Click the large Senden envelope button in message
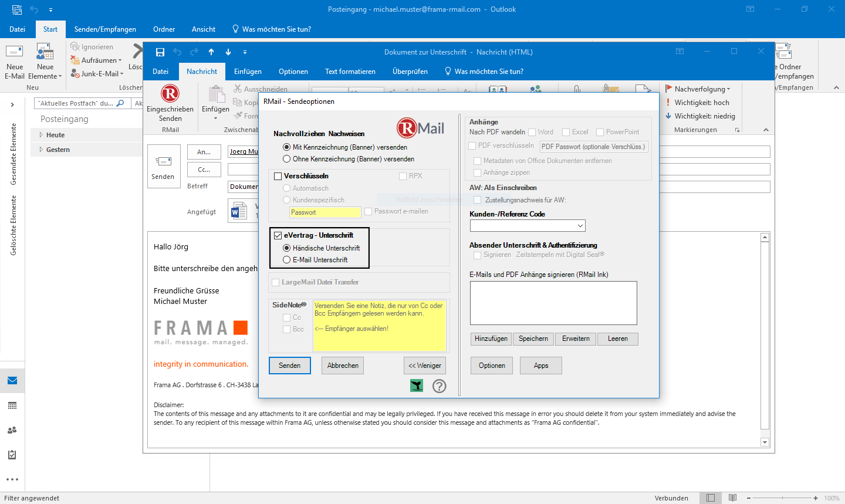 [163, 166]
